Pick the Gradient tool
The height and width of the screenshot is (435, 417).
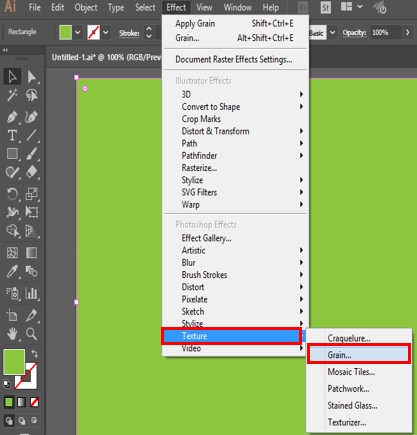32,253
